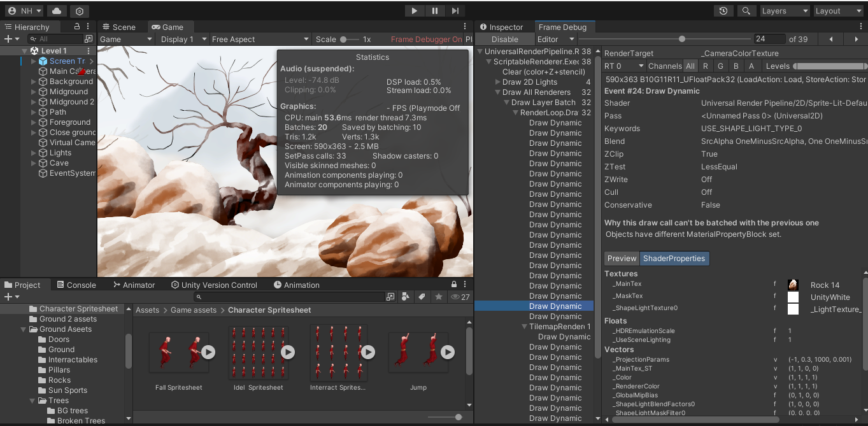Open the Layers dropdown in the toolbar

(x=785, y=10)
